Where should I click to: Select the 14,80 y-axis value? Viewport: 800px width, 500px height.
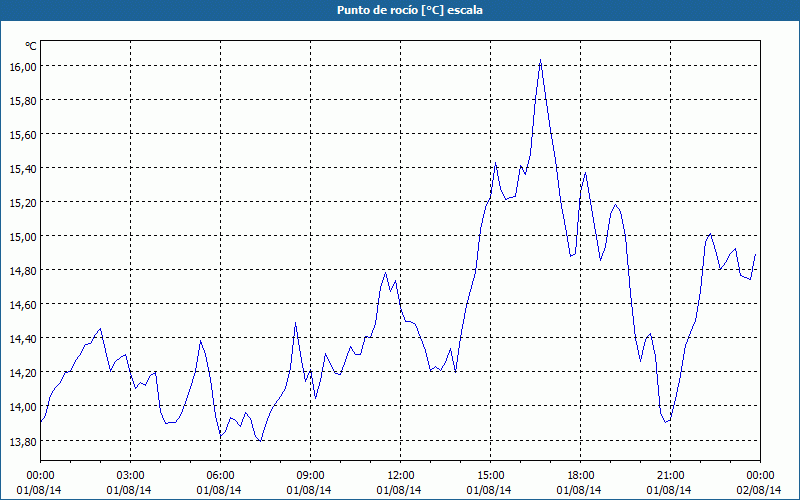tap(23, 270)
